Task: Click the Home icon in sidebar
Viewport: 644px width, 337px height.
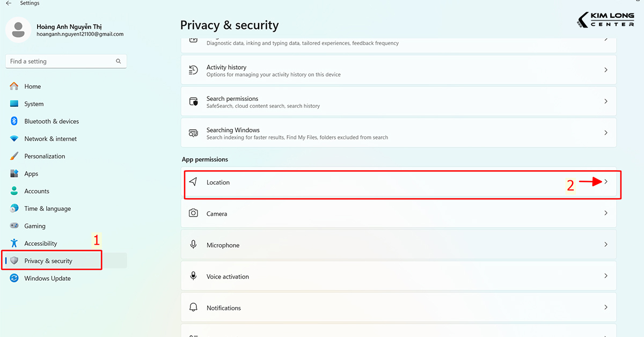Action: pyautogui.click(x=14, y=86)
